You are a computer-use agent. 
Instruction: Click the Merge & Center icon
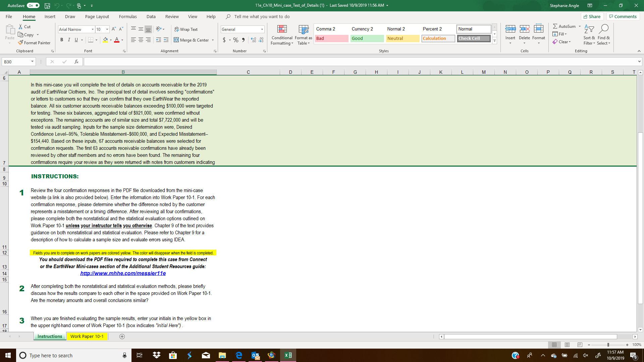click(x=177, y=40)
